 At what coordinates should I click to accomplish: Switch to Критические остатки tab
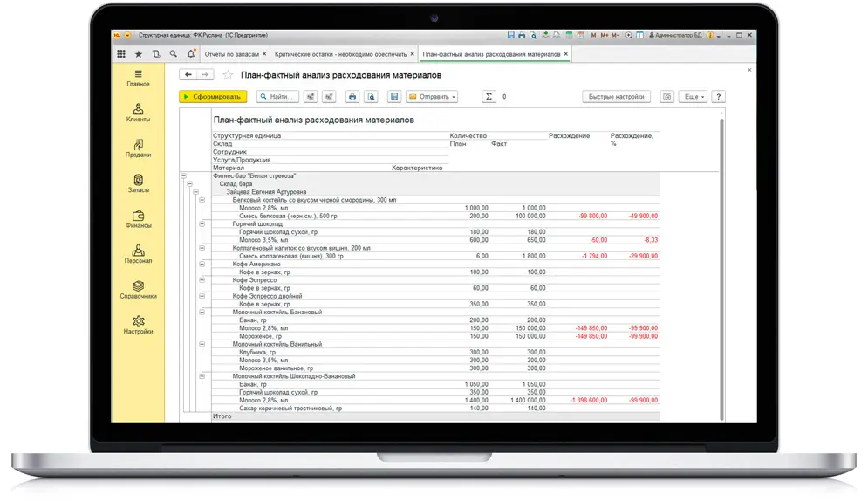341,54
